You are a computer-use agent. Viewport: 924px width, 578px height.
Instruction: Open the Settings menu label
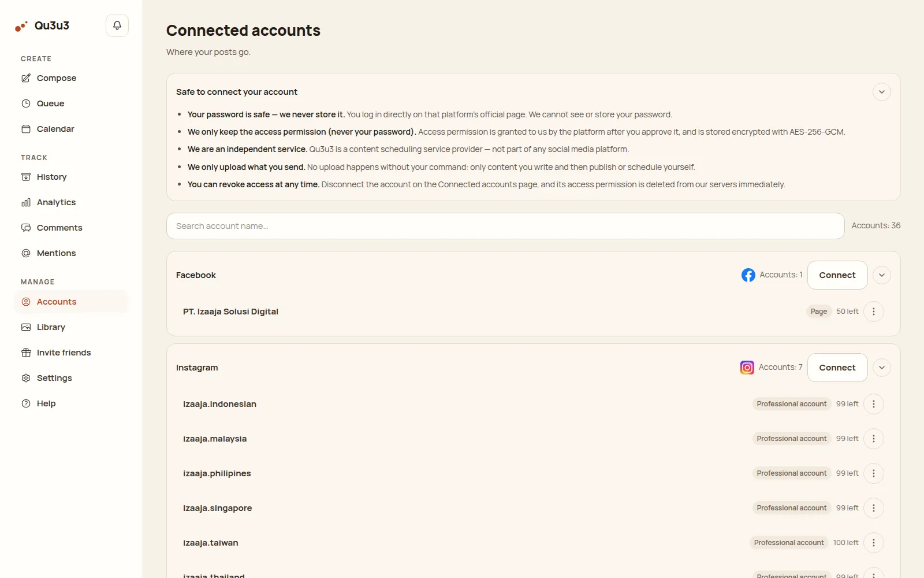[x=54, y=378]
